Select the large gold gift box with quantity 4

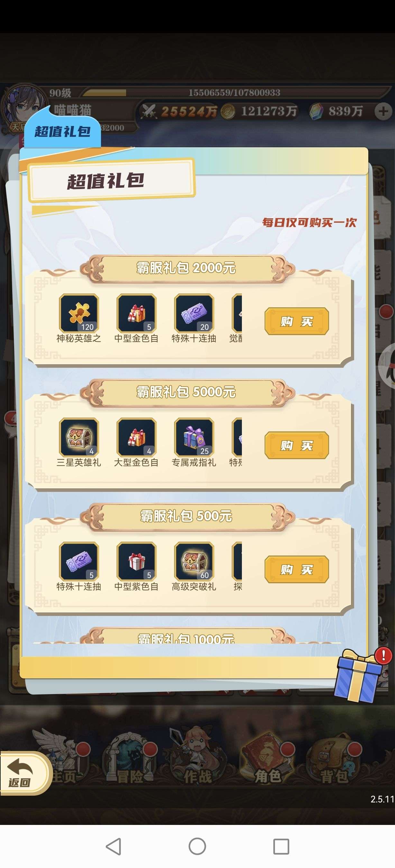136,437
